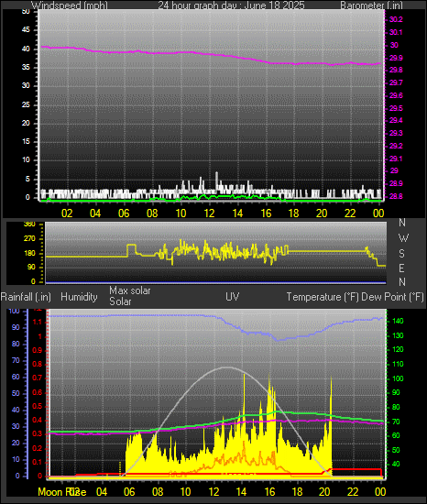Image resolution: width=427 pixels, height=504 pixels.
Task: Click the Solar legend label
Action: 120,301
